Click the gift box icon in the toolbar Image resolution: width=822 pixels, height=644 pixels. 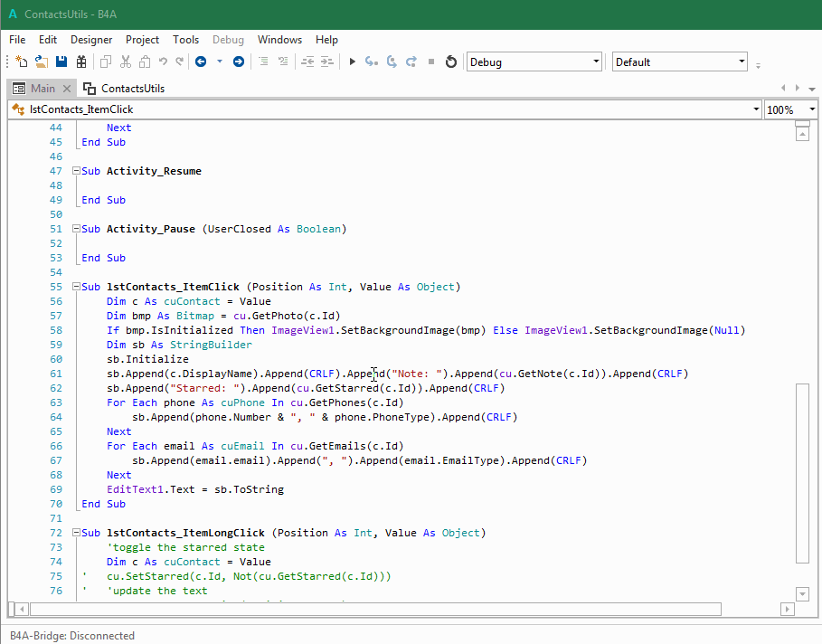tap(81, 62)
